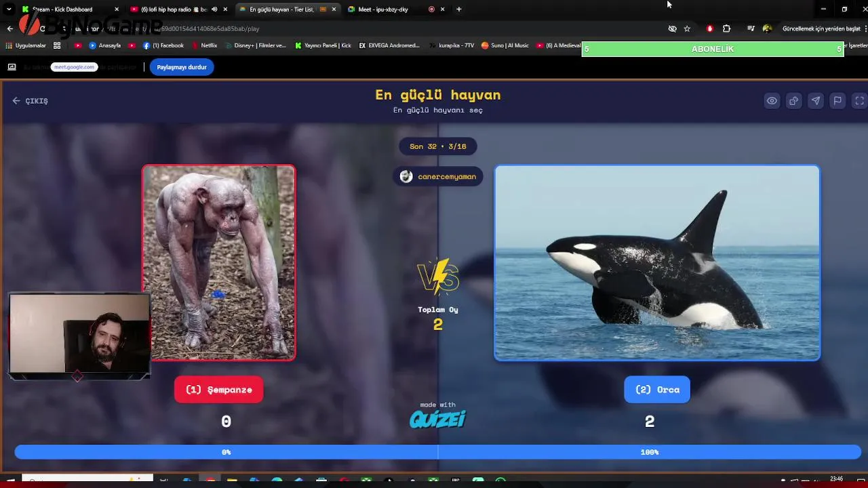The width and height of the screenshot is (868, 488).
Task: Enter fullscreen with the expand icon
Action: click(x=859, y=101)
